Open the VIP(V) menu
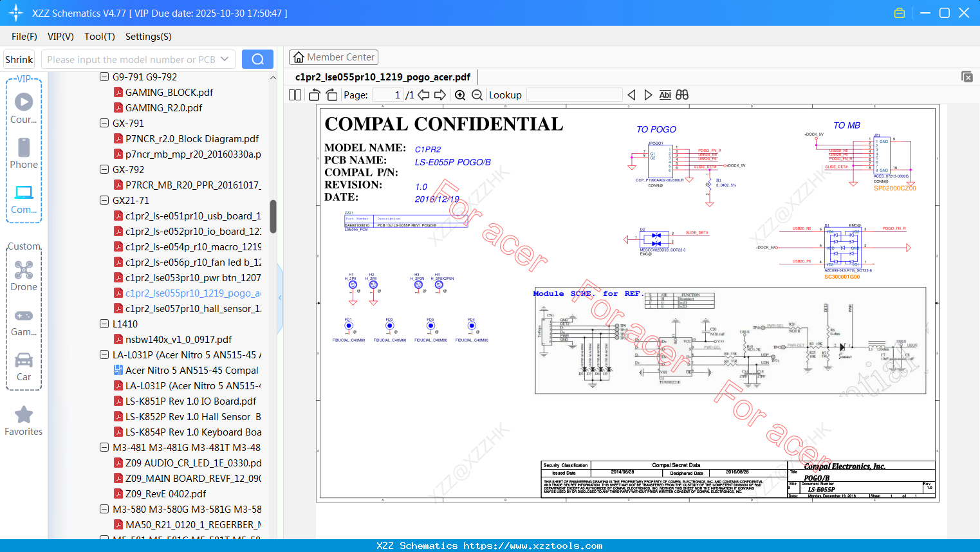980x552 pixels. [60, 37]
